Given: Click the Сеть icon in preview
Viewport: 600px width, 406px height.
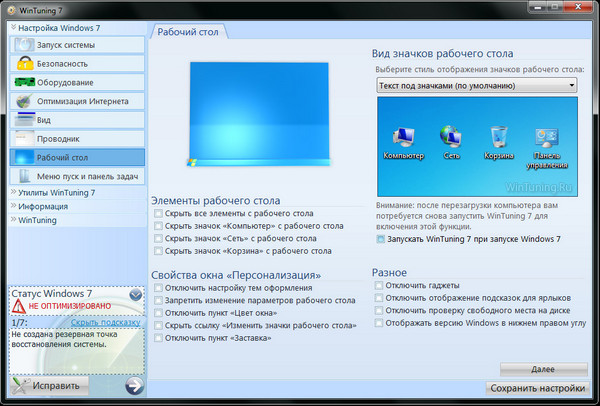Looking at the screenshot, I should pos(451,137).
